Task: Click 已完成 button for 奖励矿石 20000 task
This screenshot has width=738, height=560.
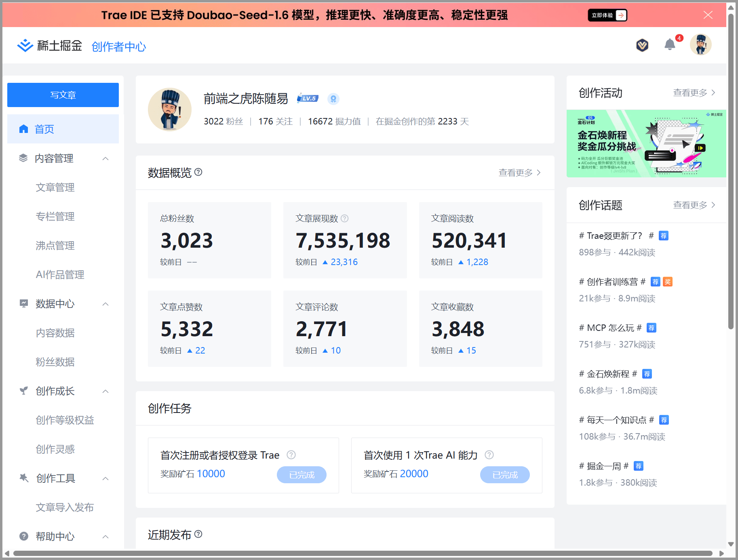Action: pyautogui.click(x=505, y=475)
